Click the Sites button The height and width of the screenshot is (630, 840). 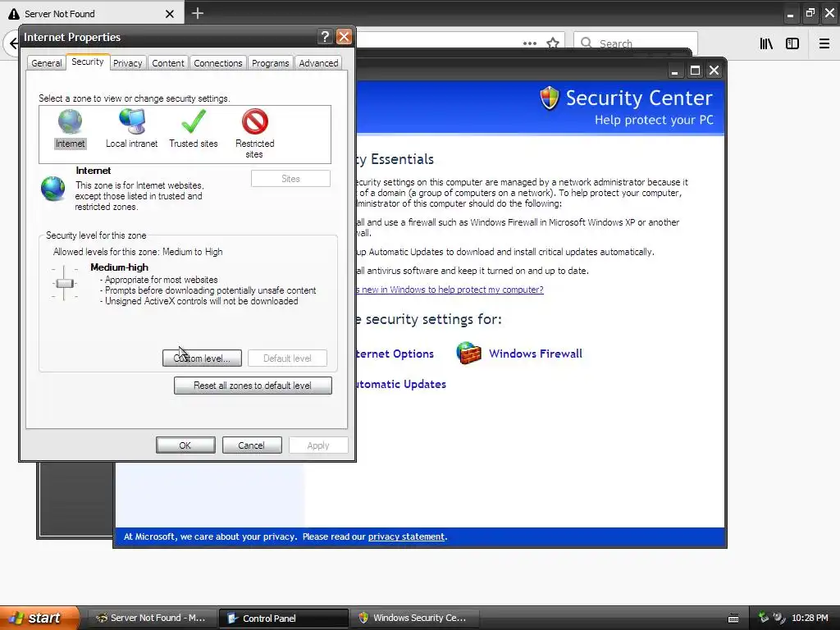coord(290,178)
